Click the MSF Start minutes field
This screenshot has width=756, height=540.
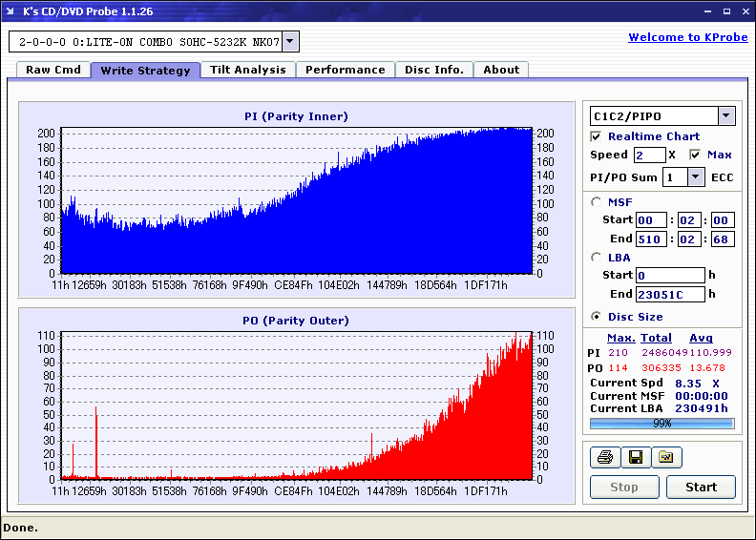(x=651, y=220)
